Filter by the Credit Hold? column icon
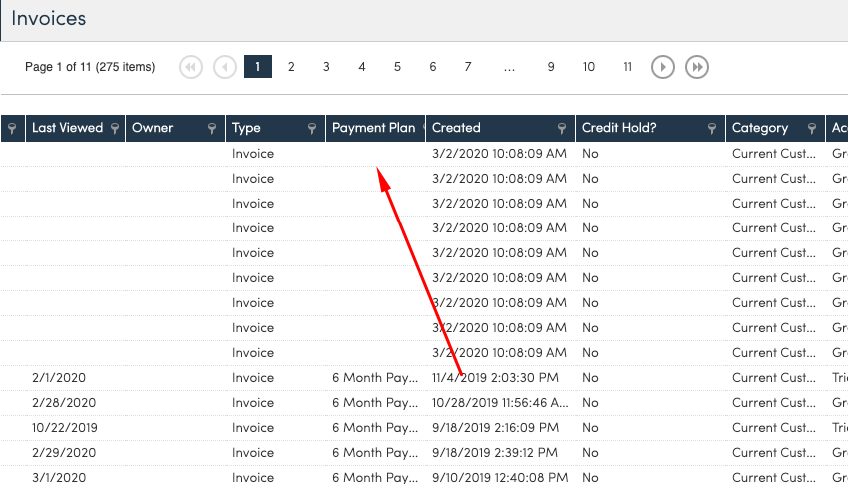Viewport: 848px width, 484px height. (x=712, y=128)
